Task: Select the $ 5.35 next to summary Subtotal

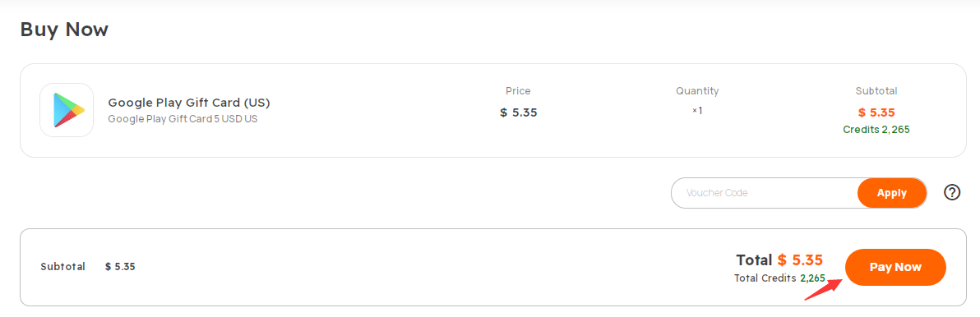Action: coord(120,266)
